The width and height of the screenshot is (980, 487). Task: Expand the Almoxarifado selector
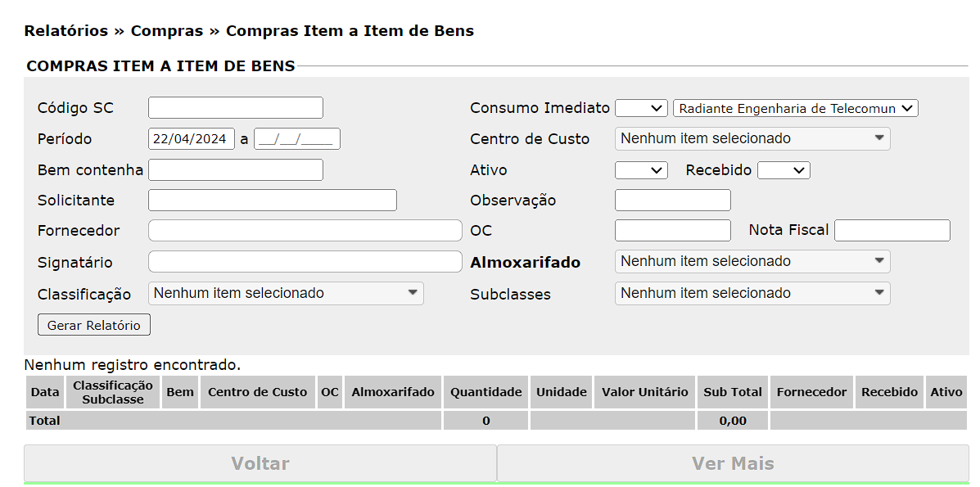click(x=752, y=262)
